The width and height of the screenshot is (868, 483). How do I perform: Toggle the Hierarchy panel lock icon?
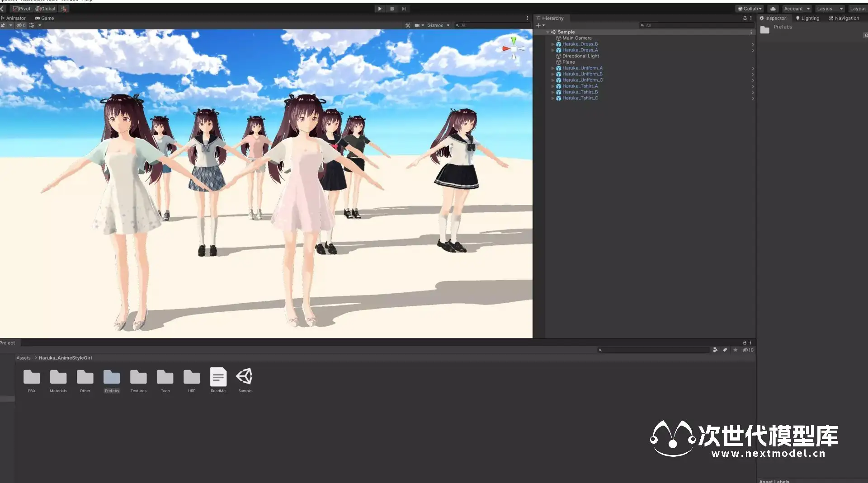pyautogui.click(x=745, y=18)
